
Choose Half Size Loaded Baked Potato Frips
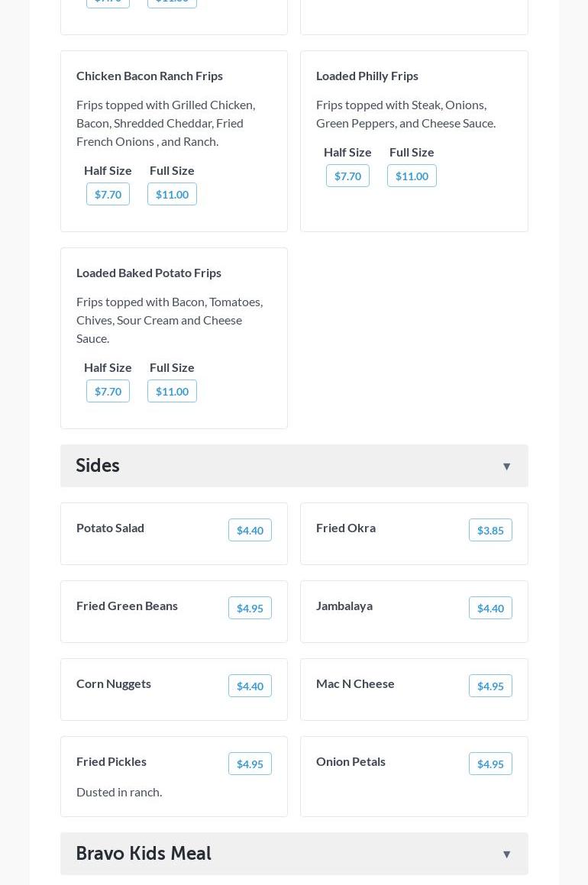pyautogui.click(x=108, y=392)
